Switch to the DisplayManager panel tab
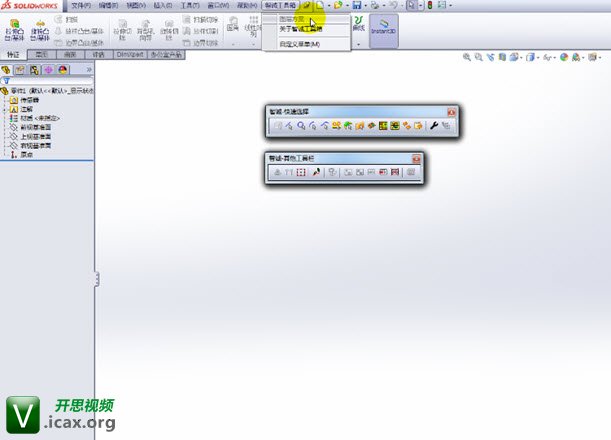This screenshot has width=611, height=440. pyautogui.click(x=63, y=70)
